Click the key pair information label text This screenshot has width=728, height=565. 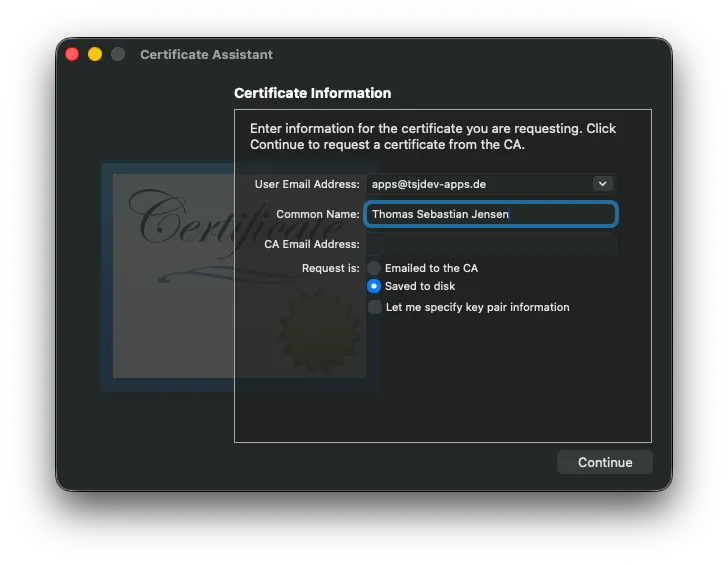click(x=477, y=307)
